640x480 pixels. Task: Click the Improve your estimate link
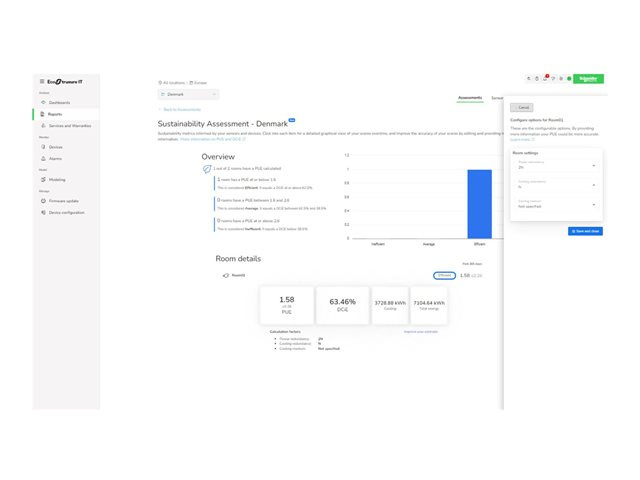point(420,331)
